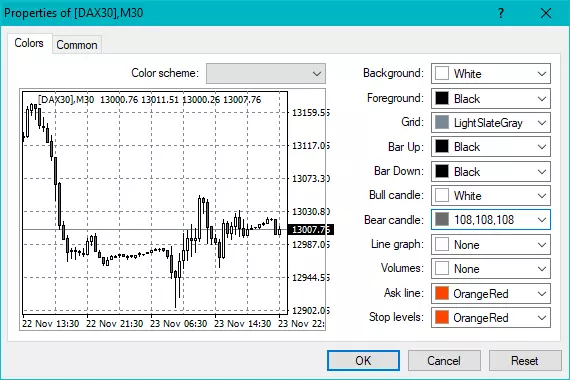Viewport: 570px width, 380px height.
Task: Open the Stop levels color dropdown
Action: 491,317
